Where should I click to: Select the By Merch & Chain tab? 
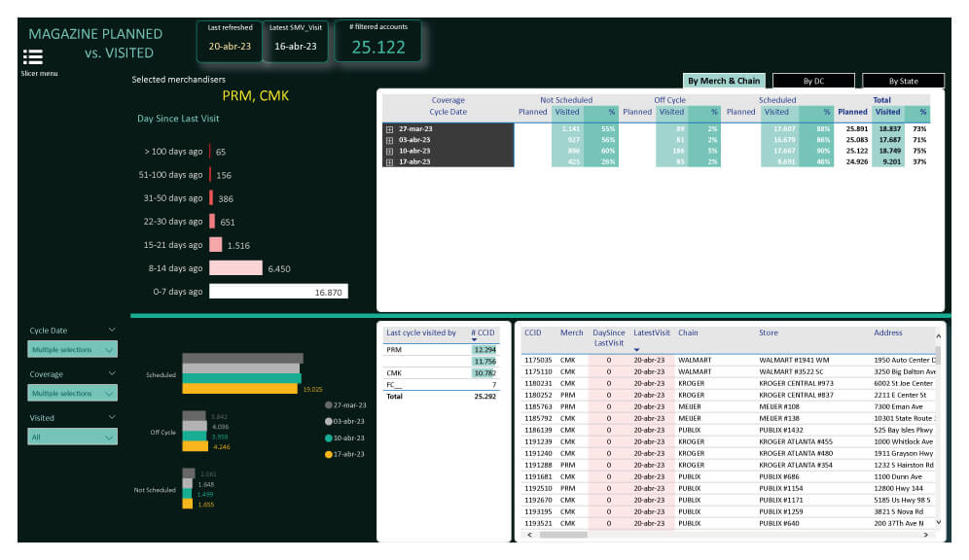724,81
